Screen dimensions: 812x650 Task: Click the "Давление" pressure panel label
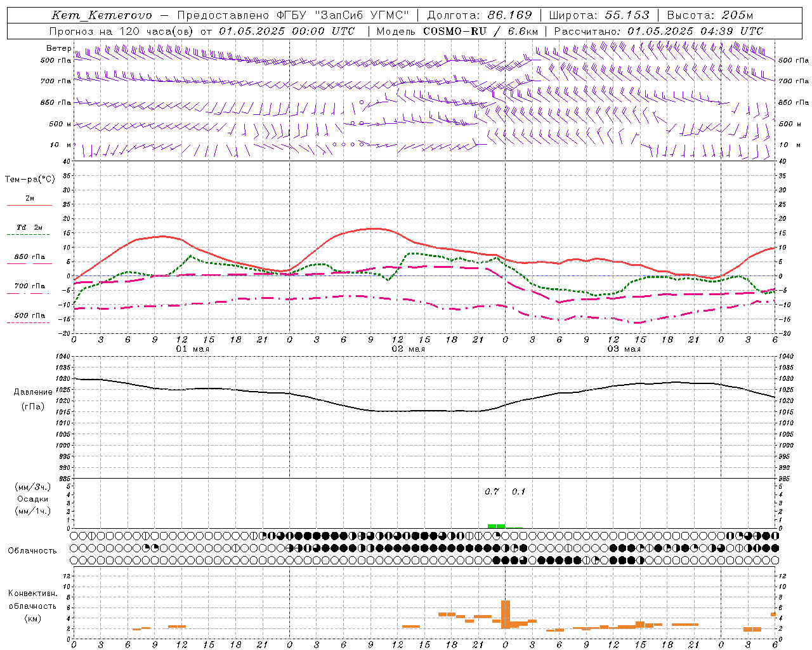(x=33, y=392)
